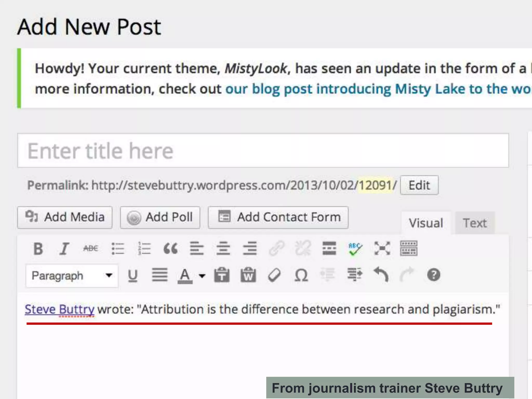Apply strikethrough formatting
Image resolution: width=532 pixels, height=399 pixels.
pyautogui.click(x=91, y=249)
